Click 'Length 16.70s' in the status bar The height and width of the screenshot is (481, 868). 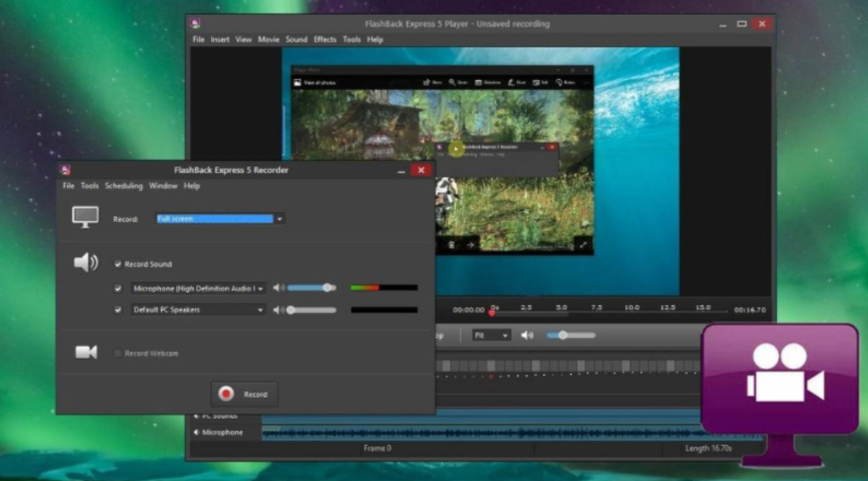pyautogui.click(x=709, y=448)
